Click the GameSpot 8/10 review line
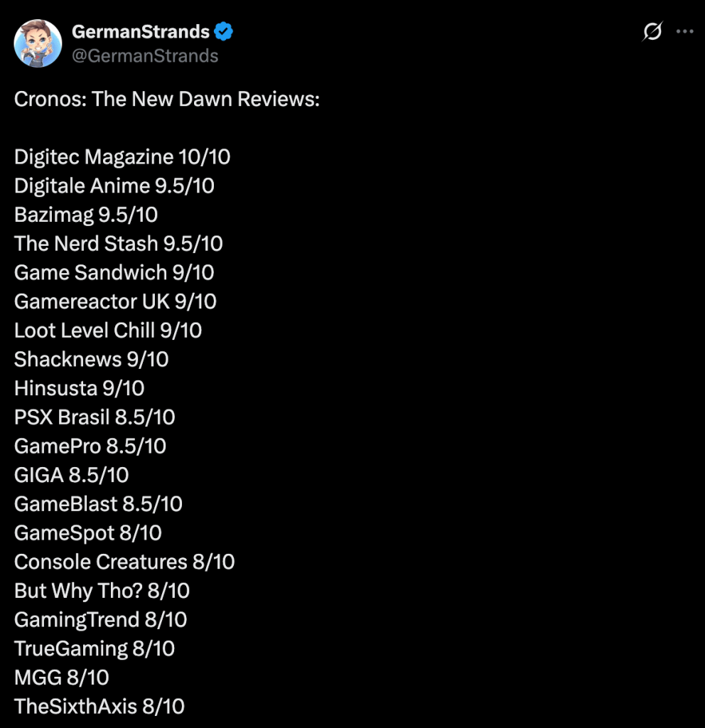Viewport: 705px width, 728px height. pyautogui.click(x=88, y=533)
